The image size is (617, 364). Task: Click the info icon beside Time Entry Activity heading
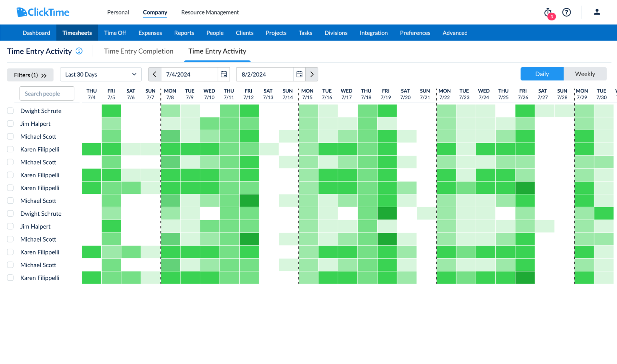point(79,51)
